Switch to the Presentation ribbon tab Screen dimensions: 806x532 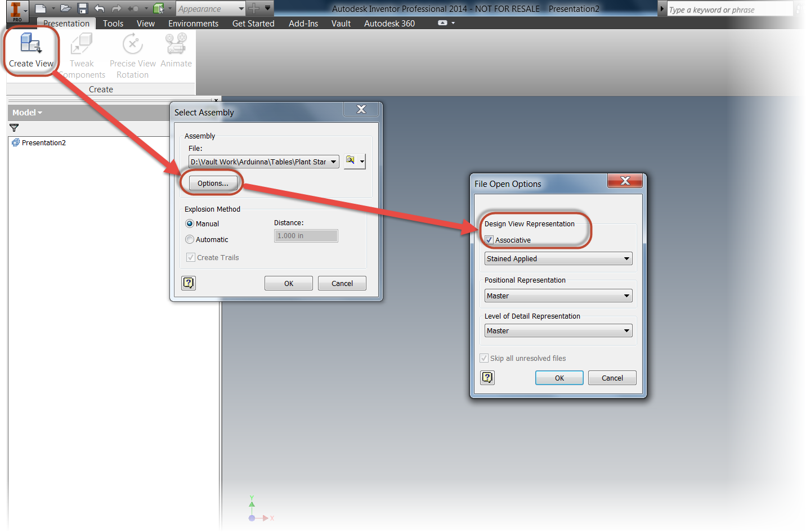pos(66,23)
